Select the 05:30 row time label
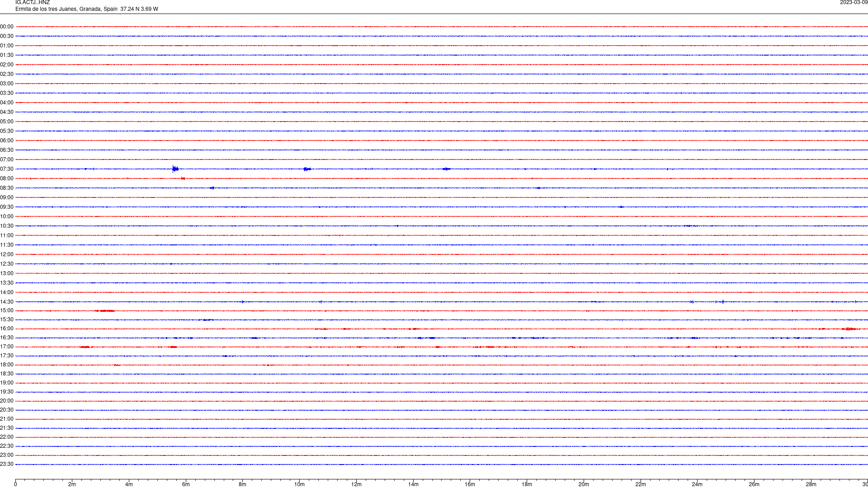Screen dimensions: 868x488 7,131
